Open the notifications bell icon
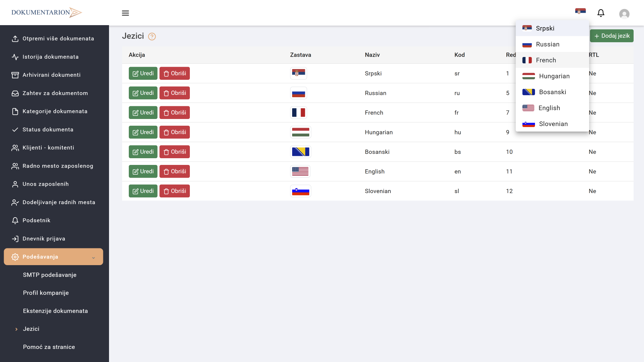The image size is (644, 362). [601, 13]
